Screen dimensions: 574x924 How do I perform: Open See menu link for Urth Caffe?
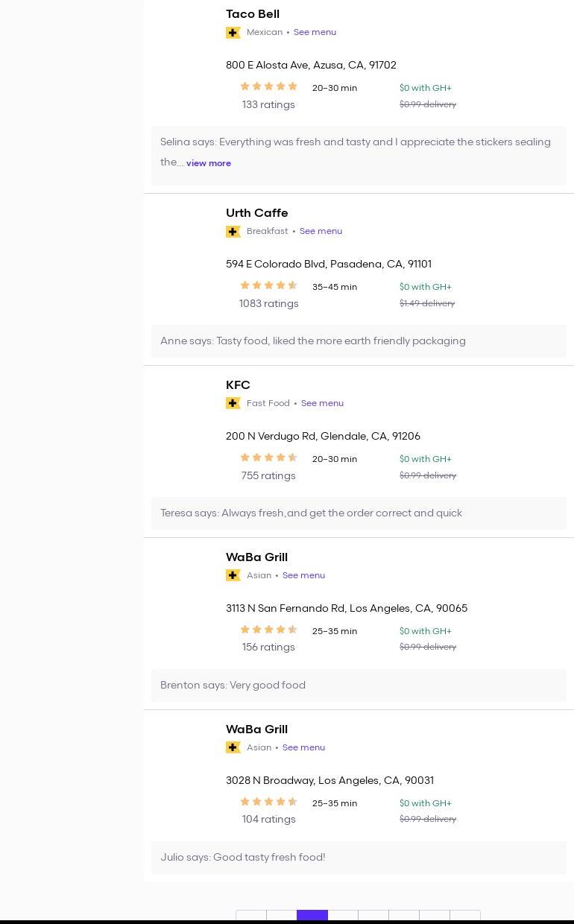point(321,232)
